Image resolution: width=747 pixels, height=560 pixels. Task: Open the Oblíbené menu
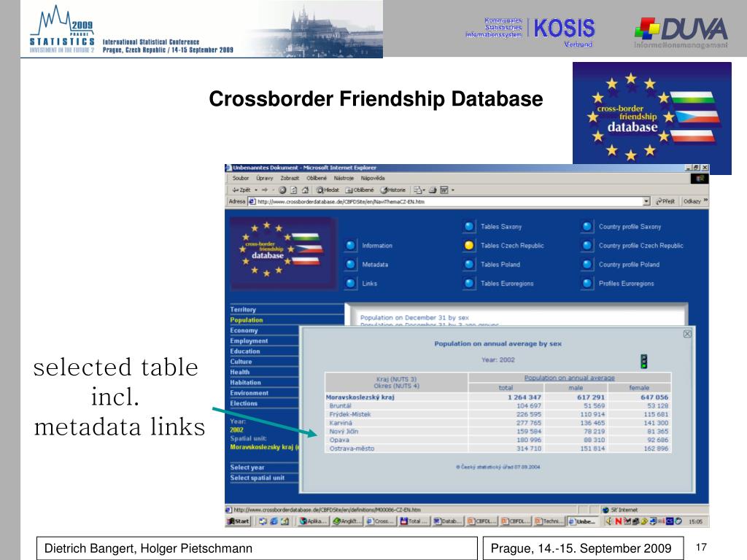click(x=317, y=178)
